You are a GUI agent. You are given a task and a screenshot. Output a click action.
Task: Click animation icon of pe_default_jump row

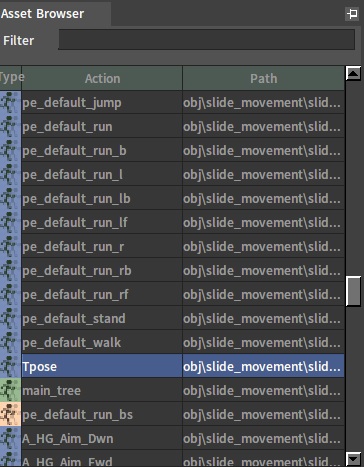pyautogui.click(x=10, y=102)
